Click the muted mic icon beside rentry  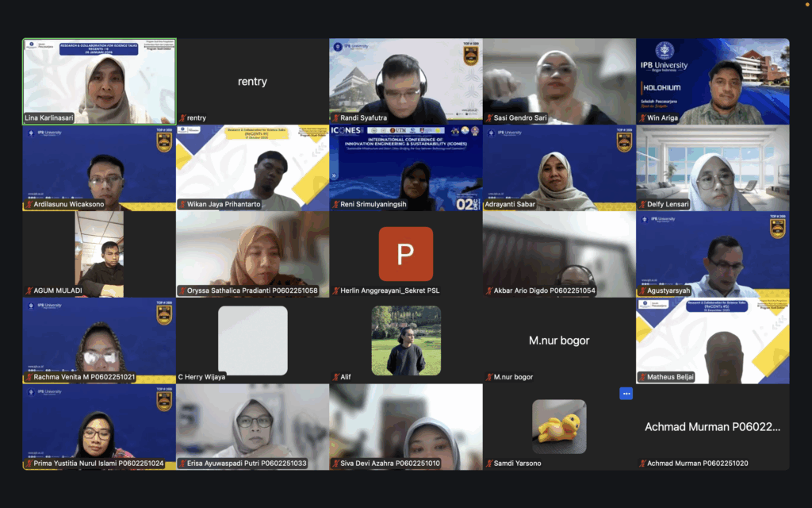click(x=182, y=118)
